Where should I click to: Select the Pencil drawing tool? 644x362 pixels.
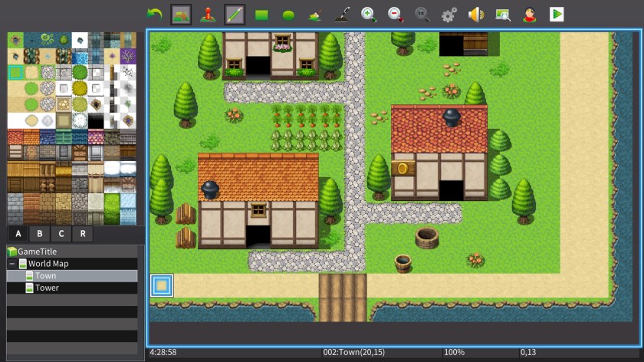click(x=235, y=14)
